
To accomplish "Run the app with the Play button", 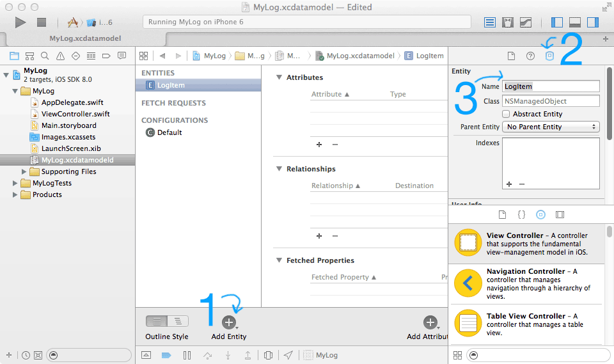I will pyautogui.click(x=20, y=22).
